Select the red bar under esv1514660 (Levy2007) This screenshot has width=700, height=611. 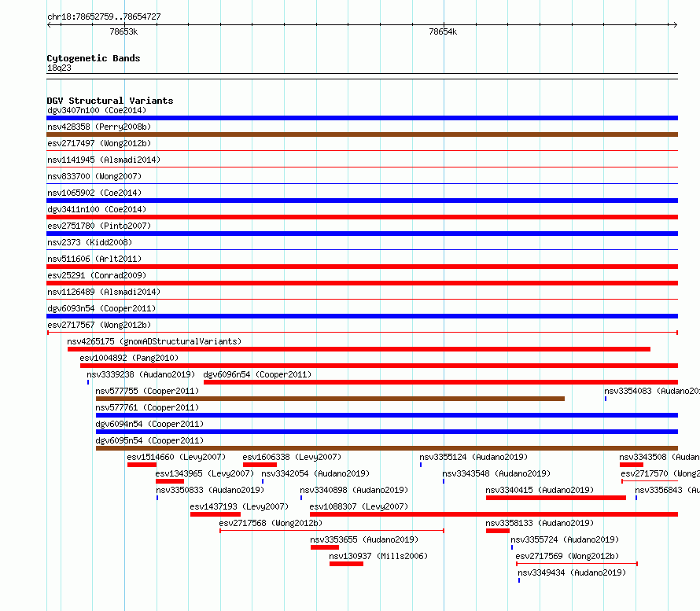pyautogui.click(x=142, y=465)
